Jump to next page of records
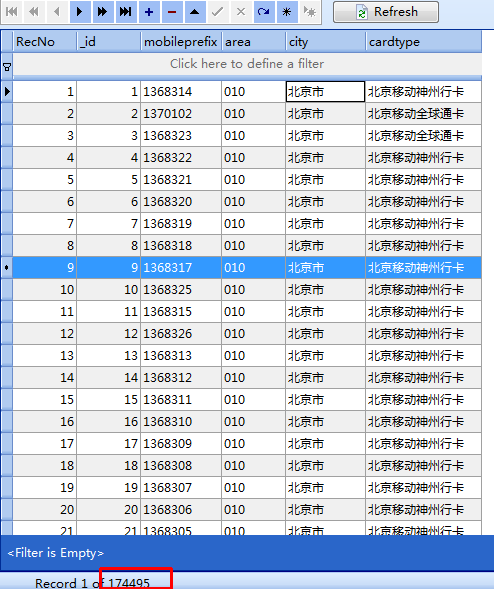 pos(103,12)
